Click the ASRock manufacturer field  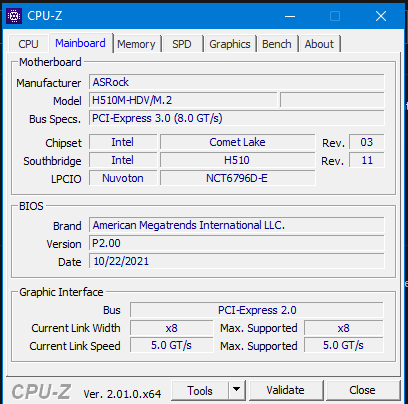click(237, 82)
